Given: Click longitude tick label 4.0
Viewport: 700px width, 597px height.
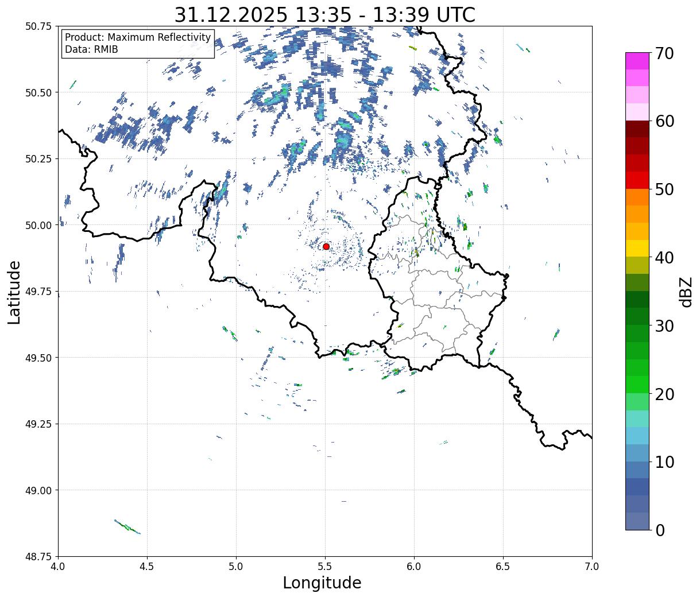Looking at the screenshot, I should (59, 567).
